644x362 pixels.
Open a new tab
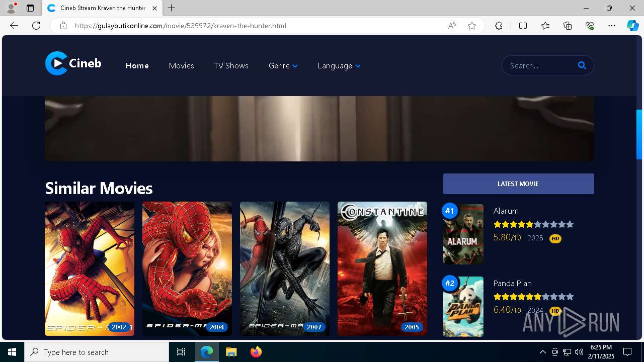(x=172, y=8)
